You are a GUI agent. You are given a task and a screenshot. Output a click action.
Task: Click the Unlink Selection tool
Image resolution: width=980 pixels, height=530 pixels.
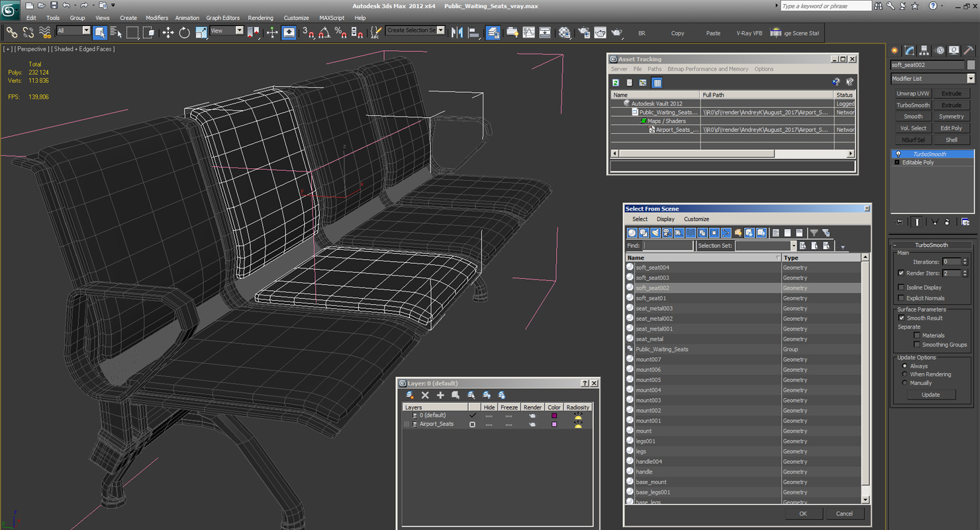[x=28, y=32]
